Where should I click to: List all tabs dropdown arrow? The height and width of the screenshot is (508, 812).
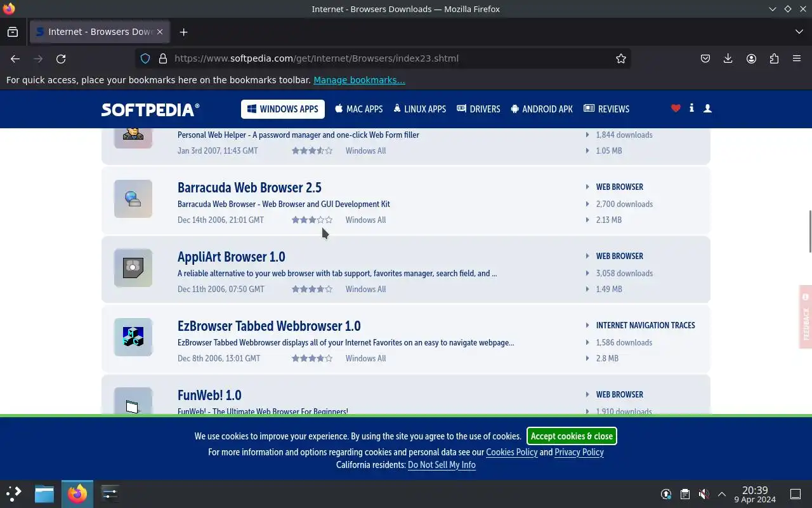[799, 32]
